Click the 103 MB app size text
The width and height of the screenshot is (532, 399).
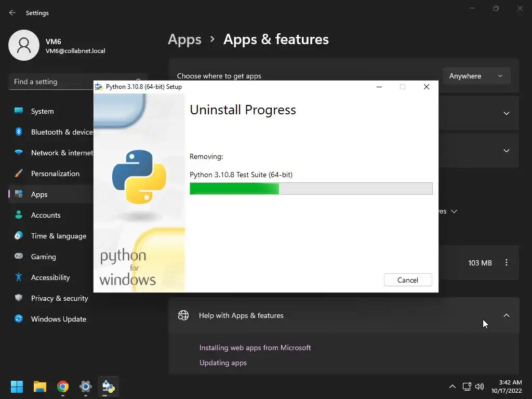[x=480, y=263]
